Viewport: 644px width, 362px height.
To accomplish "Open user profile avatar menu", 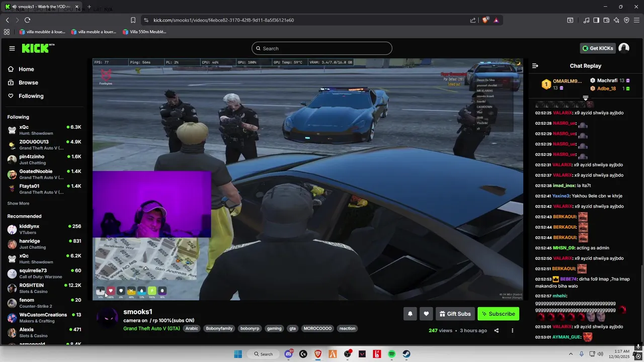I will pyautogui.click(x=624, y=48).
